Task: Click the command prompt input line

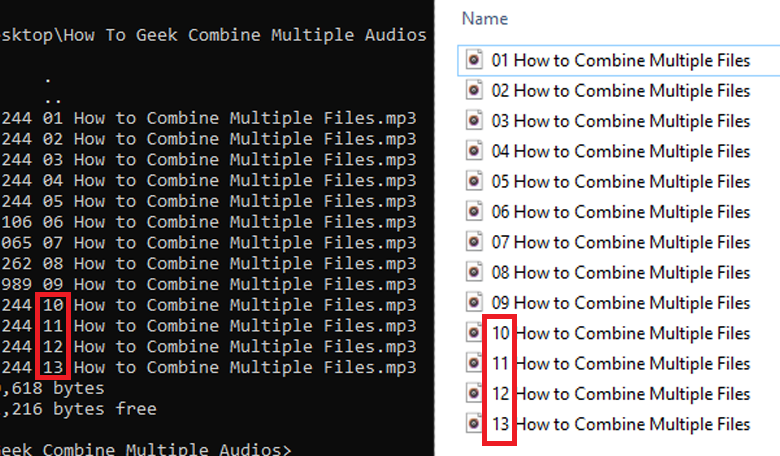Action: (x=150, y=449)
